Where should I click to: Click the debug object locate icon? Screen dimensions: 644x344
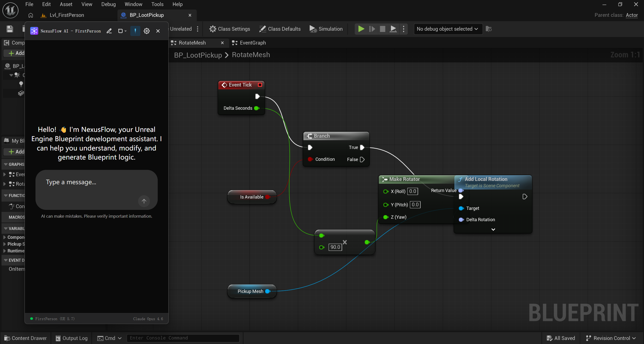click(489, 29)
